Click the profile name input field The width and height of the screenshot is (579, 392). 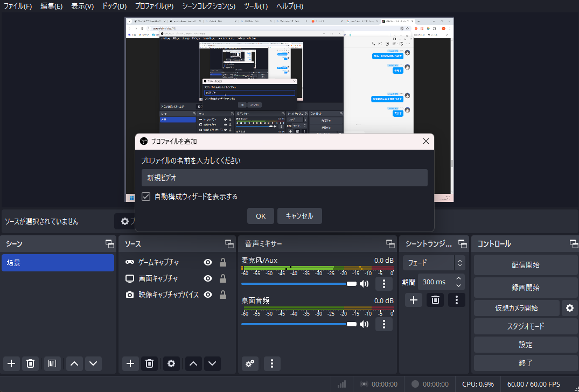point(284,178)
